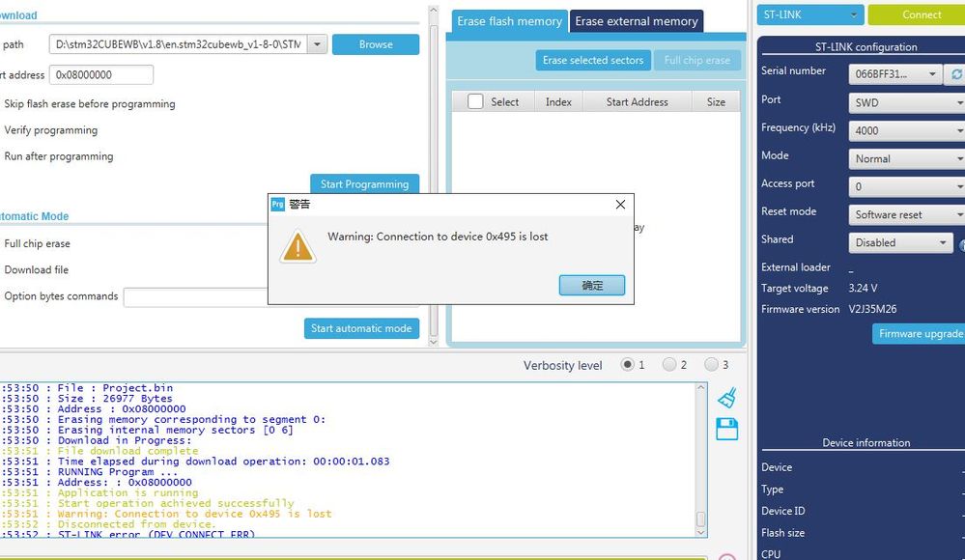
Task: Click the programming panel scroll down arrow
Action: tap(434, 342)
